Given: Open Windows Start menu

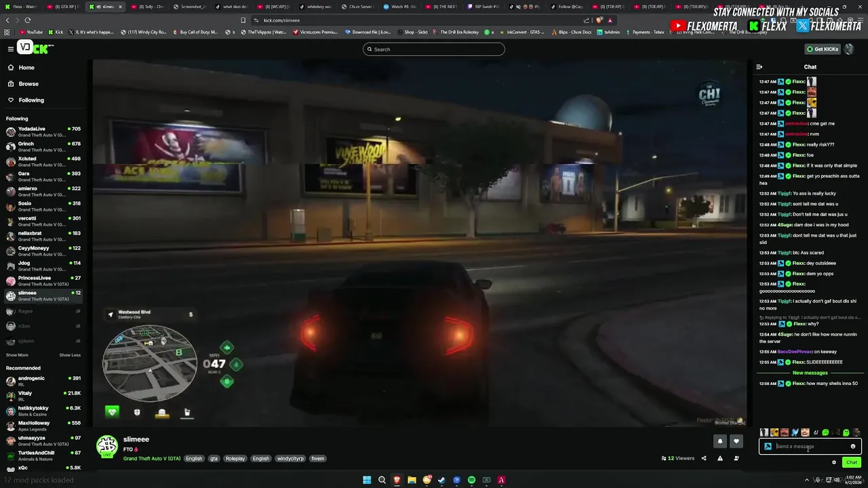Looking at the screenshot, I should 367,480.
